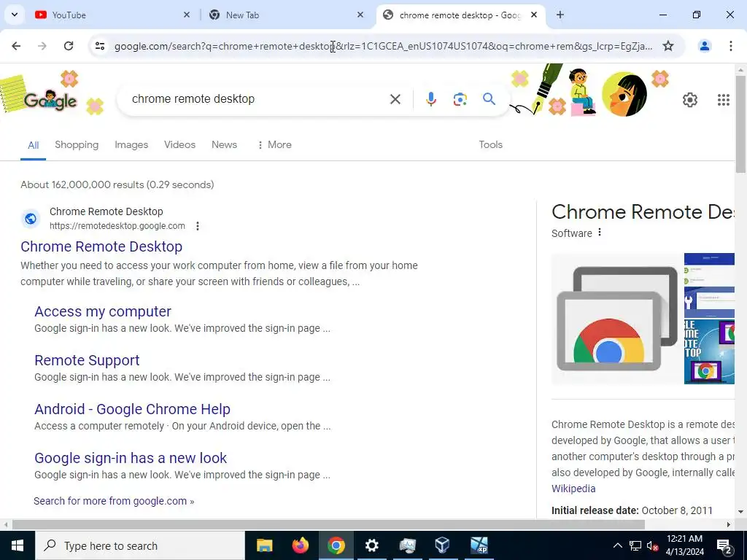Screen dimensions: 747x560
Task: Click Search for more from google.com
Action: click(114, 501)
